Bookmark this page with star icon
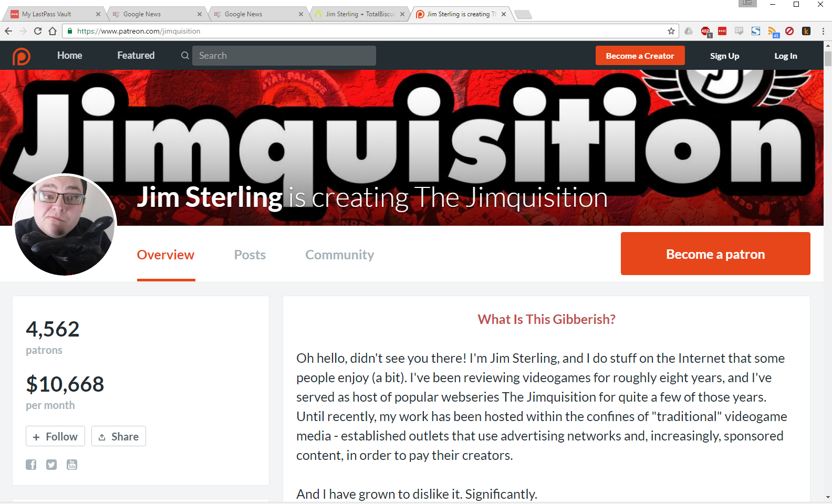 (671, 31)
